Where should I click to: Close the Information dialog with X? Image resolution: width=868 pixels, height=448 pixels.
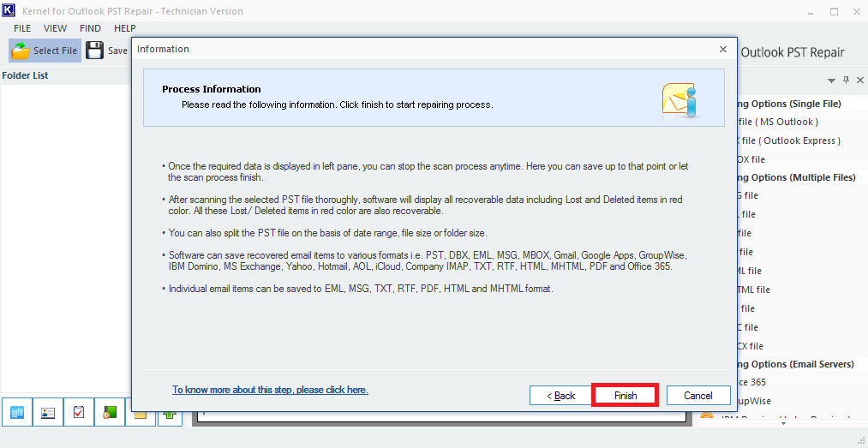point(723,49)
